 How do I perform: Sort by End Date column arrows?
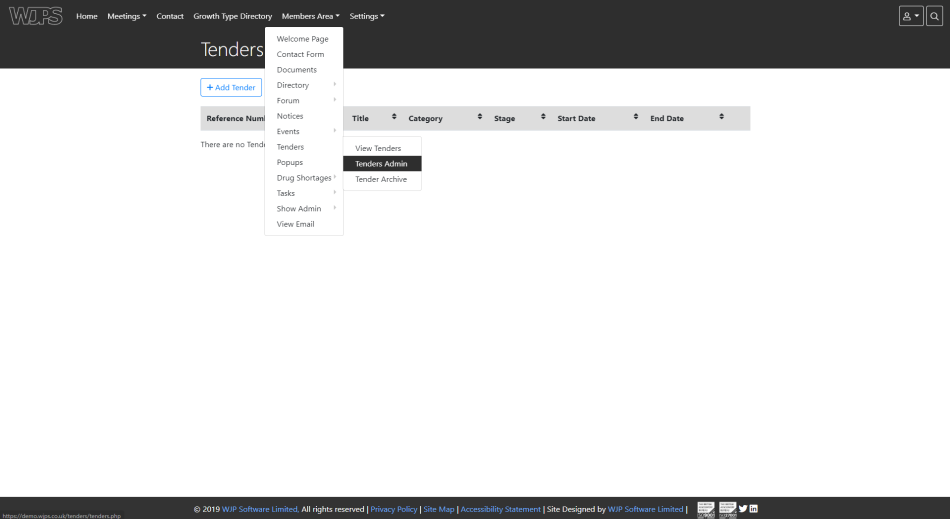[x=721, y=116]
